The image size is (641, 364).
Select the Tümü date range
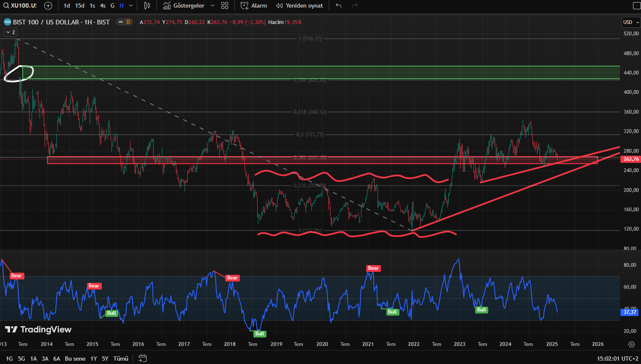click(121, 359)
